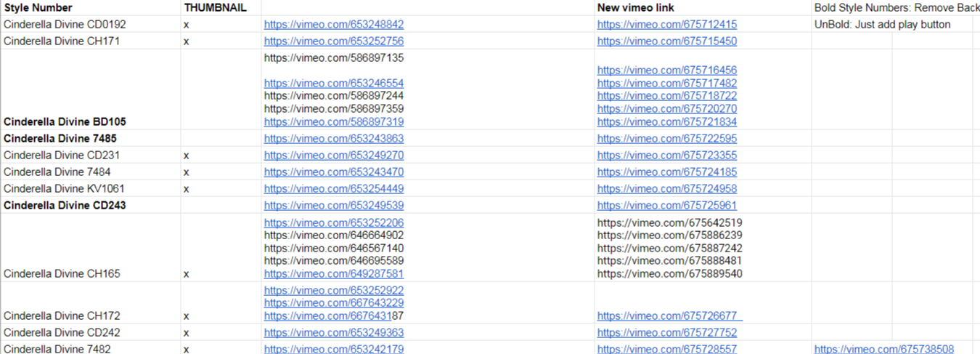This screenshot has height=354, width=980.
Task: Open the link vimeo.com/653252756
Action: point(334,41)
